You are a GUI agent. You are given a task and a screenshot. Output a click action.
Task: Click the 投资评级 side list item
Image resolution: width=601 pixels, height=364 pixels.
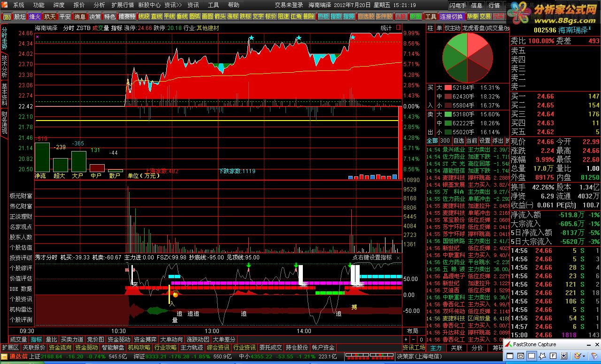[21, 258]
